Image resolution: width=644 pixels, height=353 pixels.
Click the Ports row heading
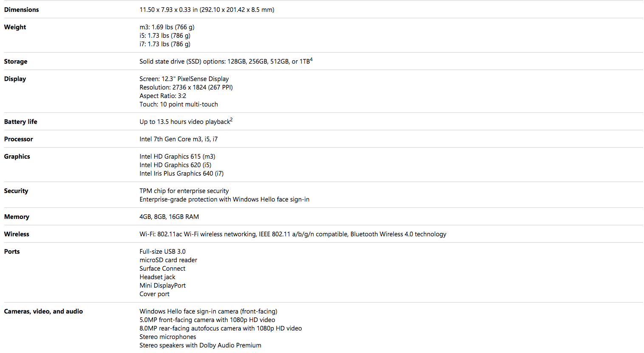pos(12,252)
